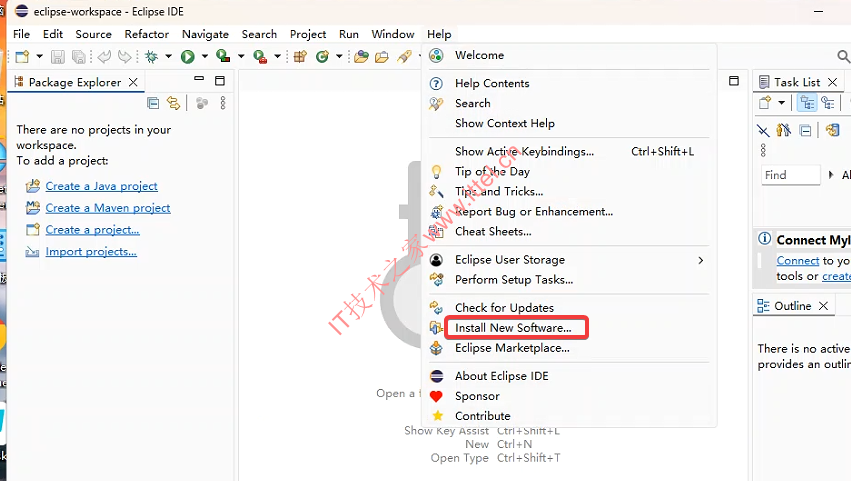
Task: Expand the Eclipse User Storage submenu
Action: (569, 260)
